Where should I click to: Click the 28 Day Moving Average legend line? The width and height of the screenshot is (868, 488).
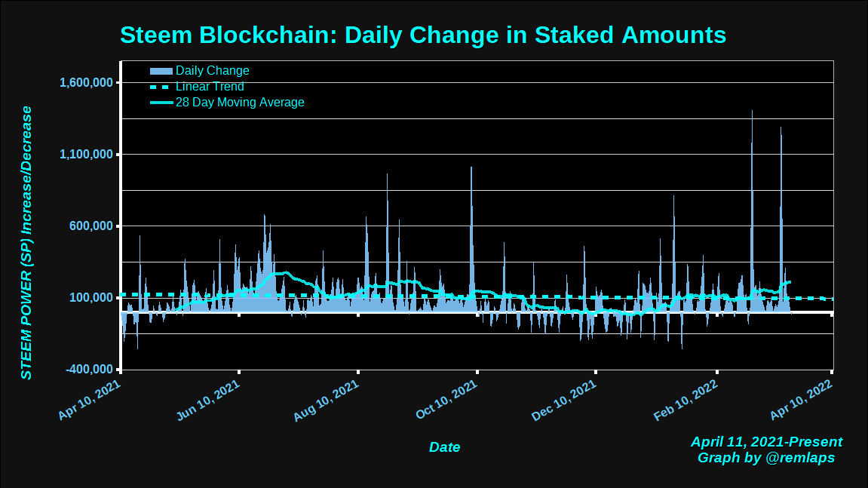point(161,103)
